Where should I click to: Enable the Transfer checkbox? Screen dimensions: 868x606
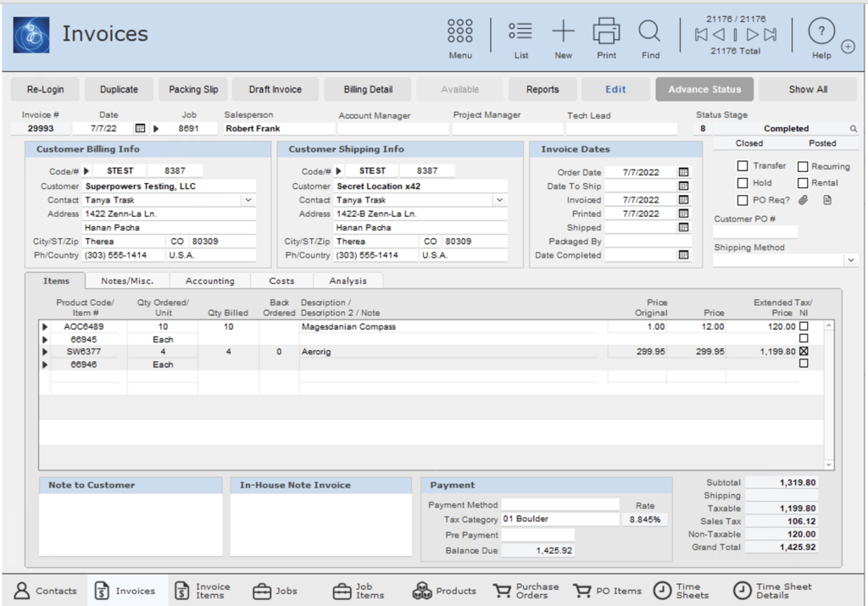[x=743, y=166]
